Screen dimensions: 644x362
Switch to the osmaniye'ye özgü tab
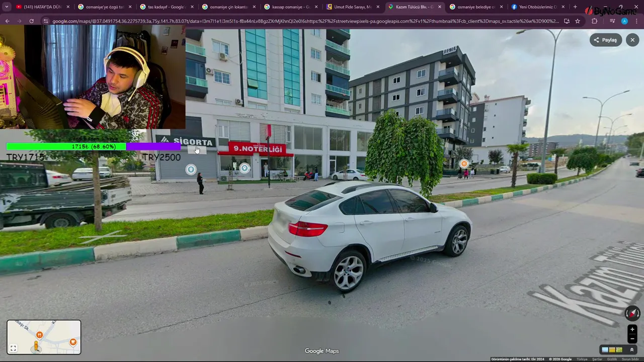(105, 7)
